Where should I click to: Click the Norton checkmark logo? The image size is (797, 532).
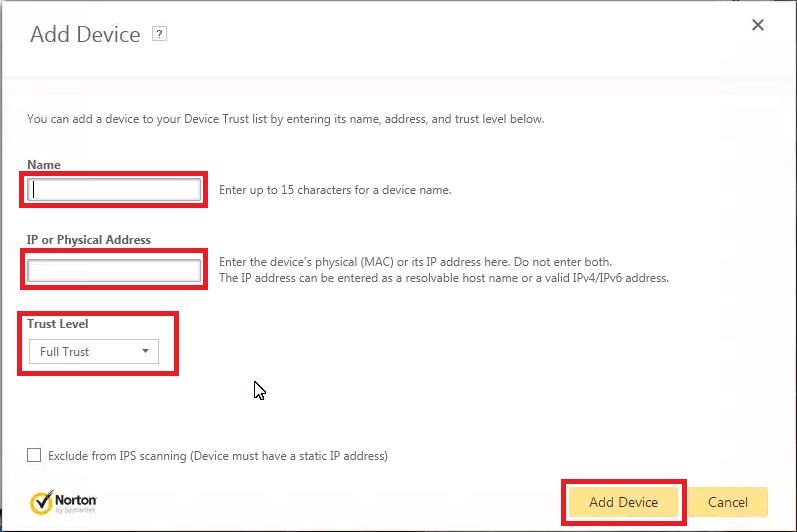pyautogui.click(x=41, y=503)
